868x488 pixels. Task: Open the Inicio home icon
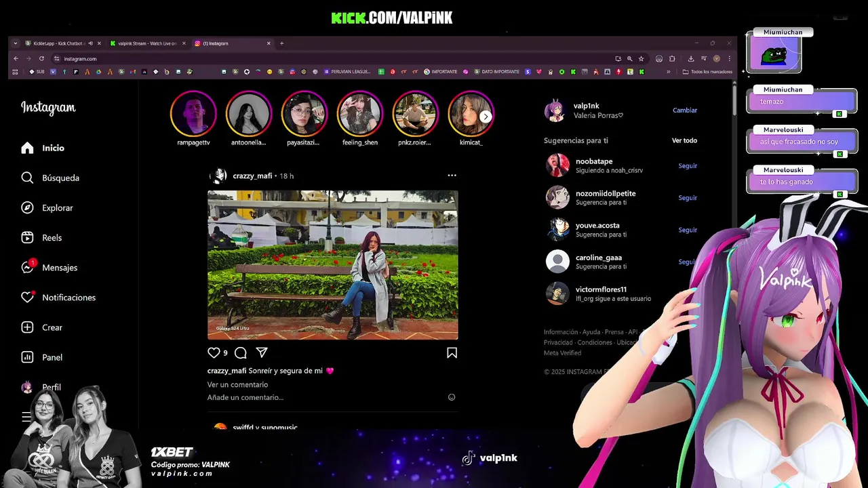pos(27,148)
